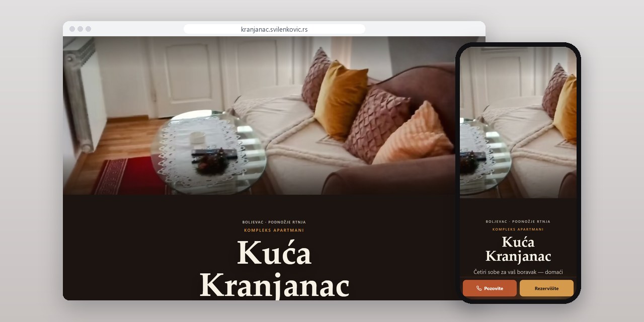Click the desktop hero living room image
The width and height of the screenshot is (644, 322).
(x=259, y=115)
